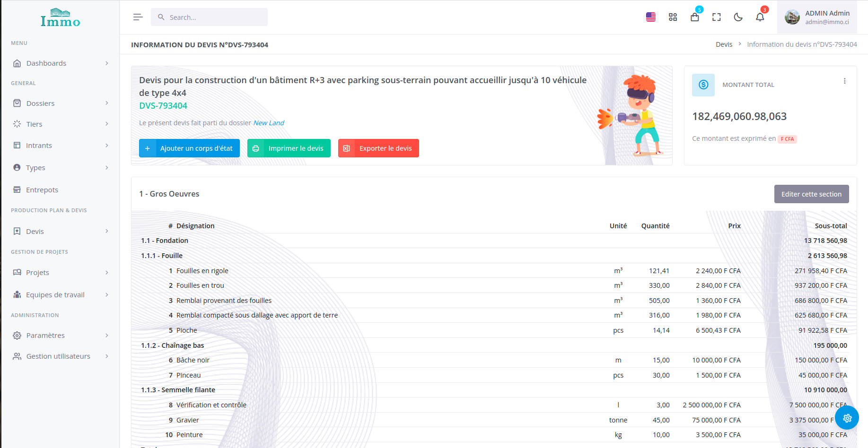Toggle dark mode with the moon icon
868x448 pixels.
click(738, 17)
